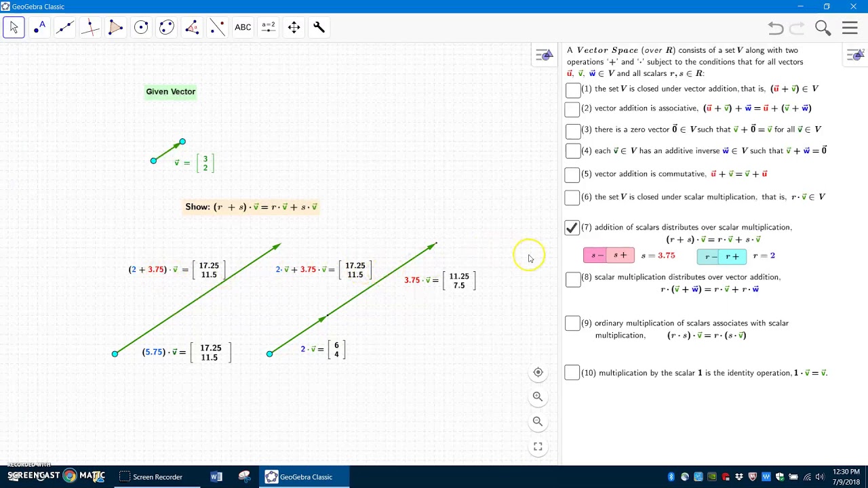Click the 's = 3.75' value text
This screenshot has width=868, height=488.
click(x=658, y=256)
